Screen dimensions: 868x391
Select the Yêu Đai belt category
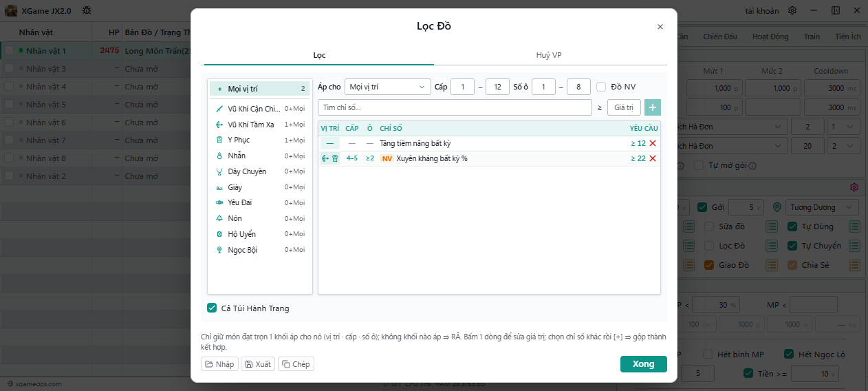click(260, 202)
